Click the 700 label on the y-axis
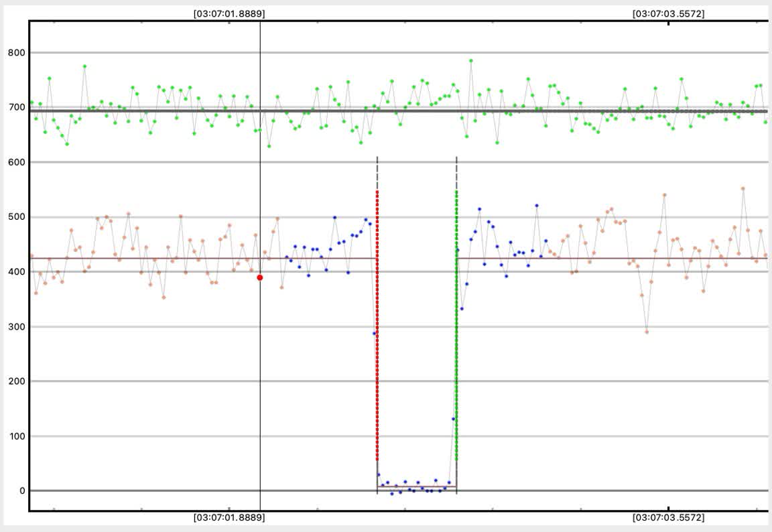Image resolution: width=772 pixels, height=532 pixels. pyautogui.click(x=13, y=107)
